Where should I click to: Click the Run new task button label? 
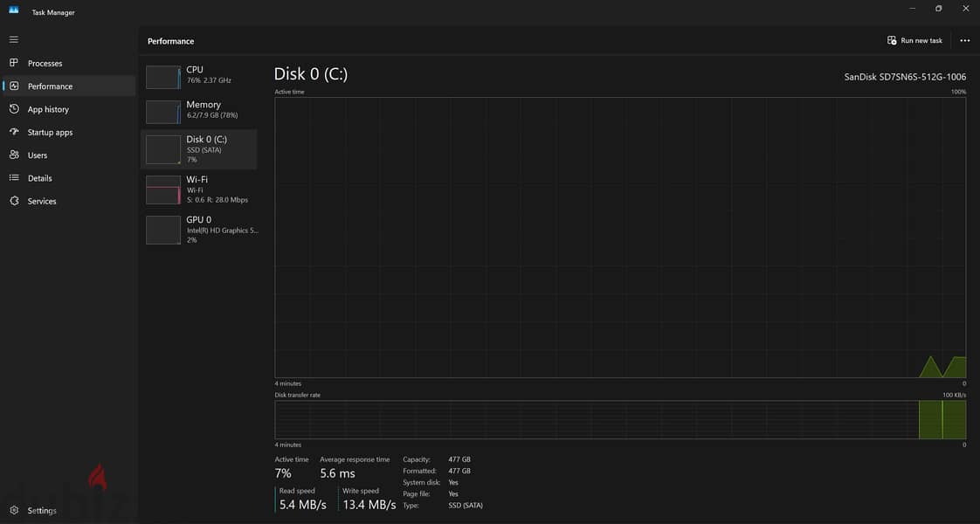click(x=921, y=40)
